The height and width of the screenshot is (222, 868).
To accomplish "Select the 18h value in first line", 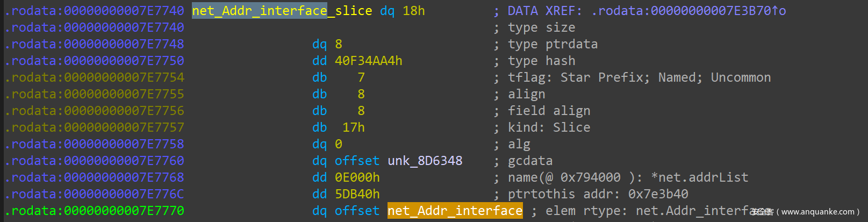I will coord(413,11).
